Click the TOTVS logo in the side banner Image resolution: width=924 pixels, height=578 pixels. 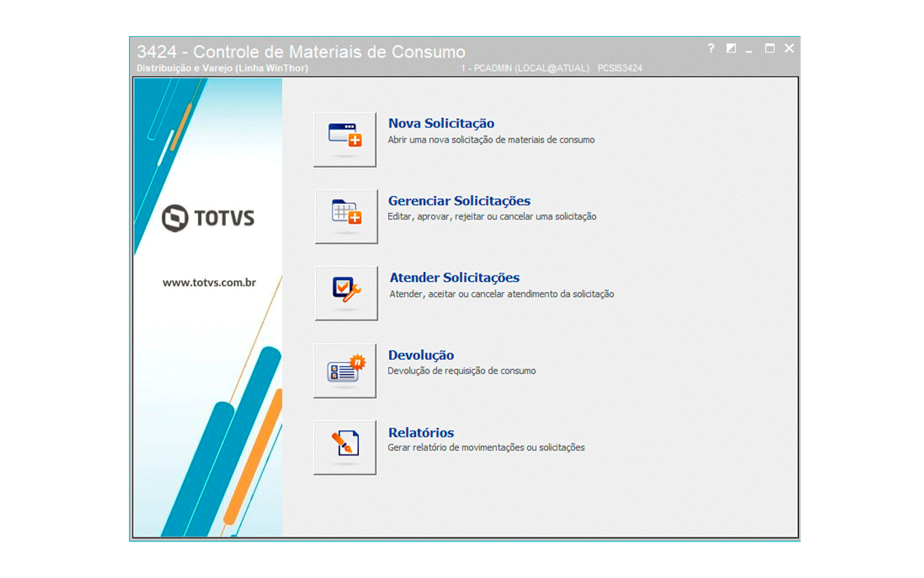208,218
